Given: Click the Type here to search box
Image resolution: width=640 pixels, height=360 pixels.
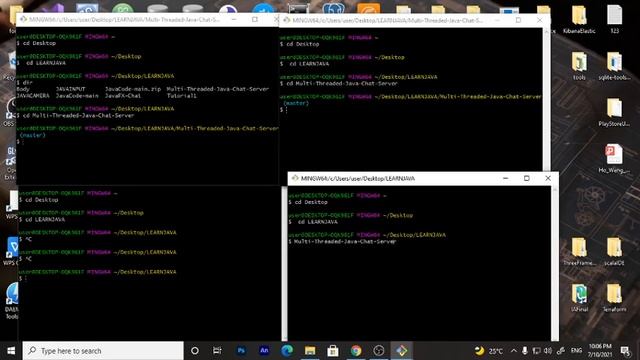Looking at the screenshot, I should tap(103, 351).
